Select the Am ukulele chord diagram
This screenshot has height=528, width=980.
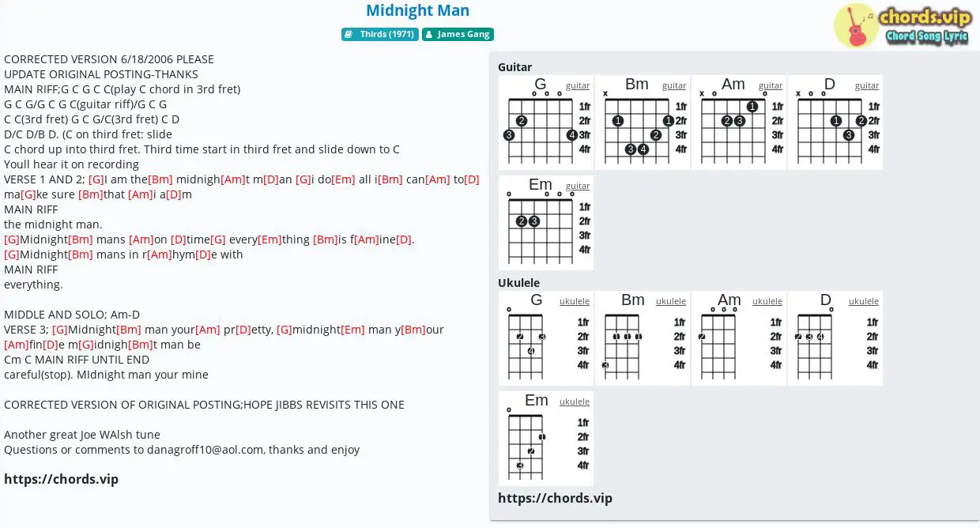pyautogui.click(x=739, y=338)
